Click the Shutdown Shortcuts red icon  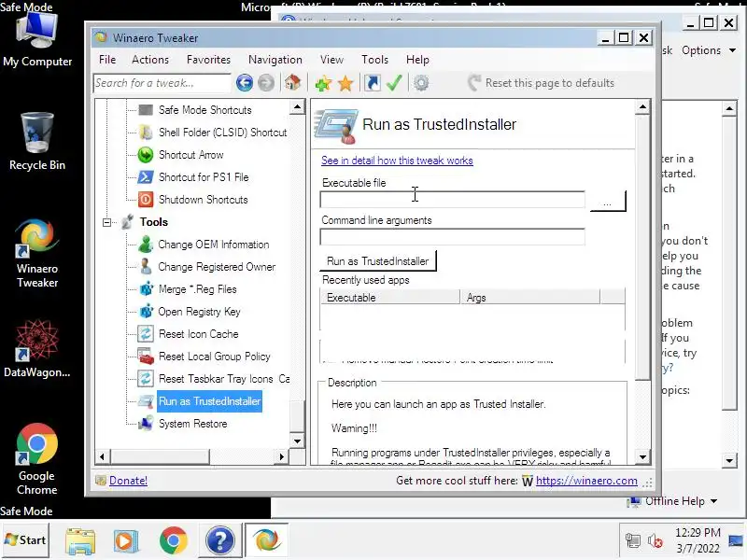[146, 200]
